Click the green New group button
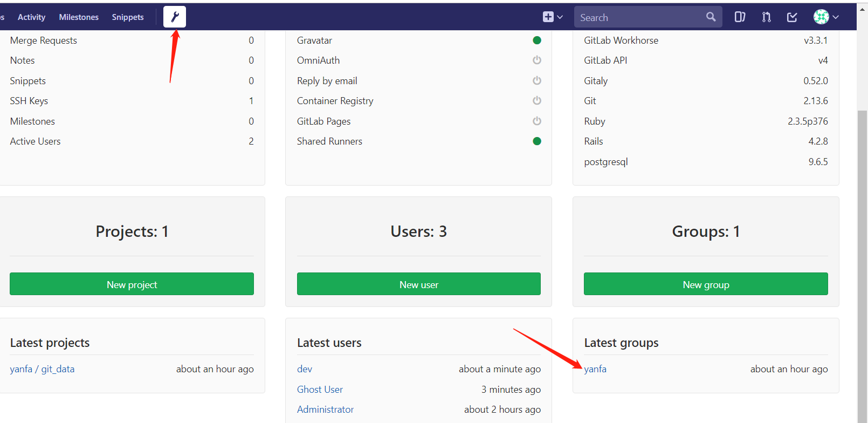Screen dimensions: 868x423 pyautogui.click(x=706, y=284)
